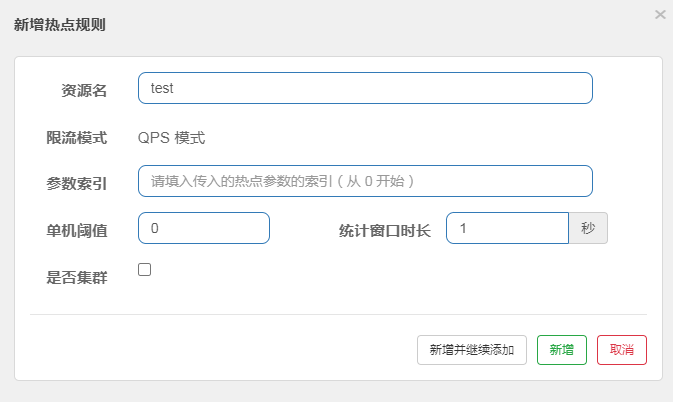
Task: Click empty footer space left of 新增并继续添加
Action: [x=220, y=349]
